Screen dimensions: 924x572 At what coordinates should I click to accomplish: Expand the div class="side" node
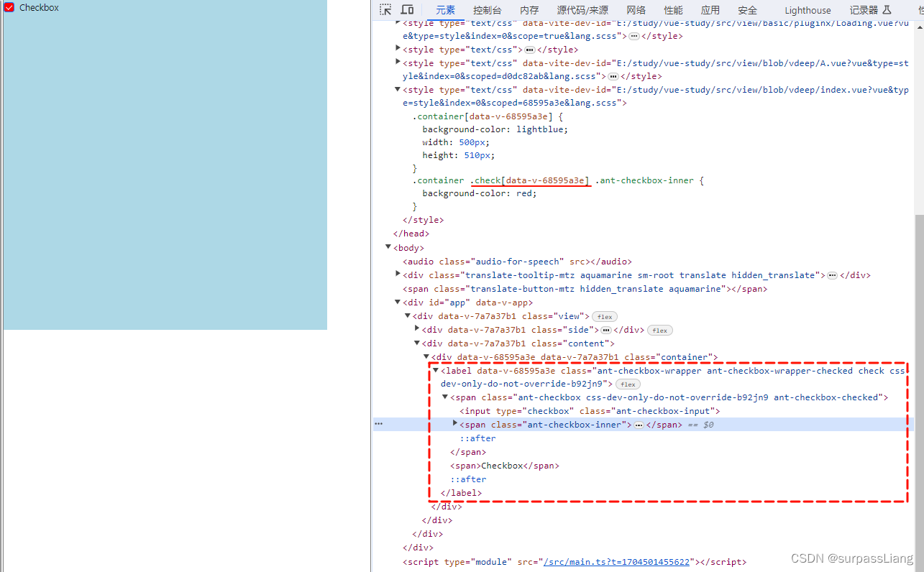(417, 329)
